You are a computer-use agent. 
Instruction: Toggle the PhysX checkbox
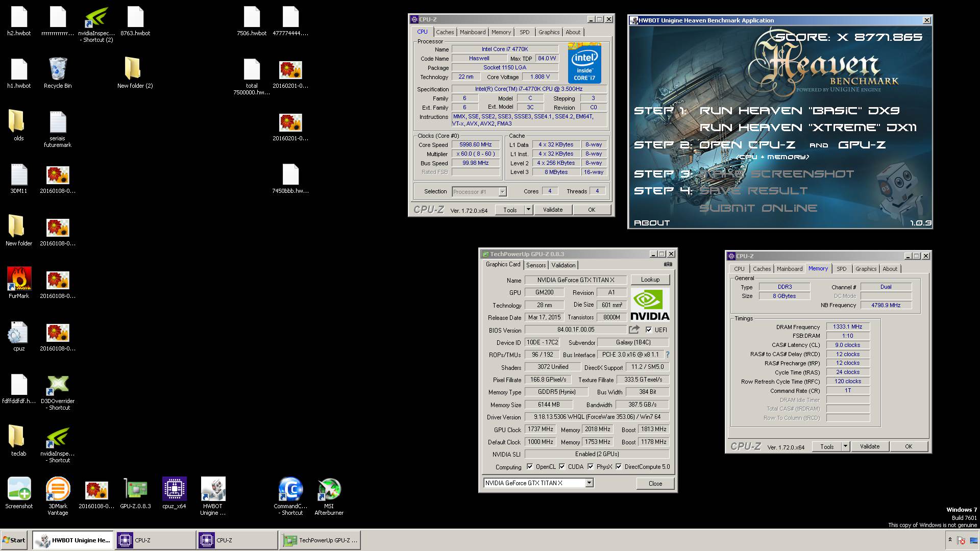(x=591, y=466)
